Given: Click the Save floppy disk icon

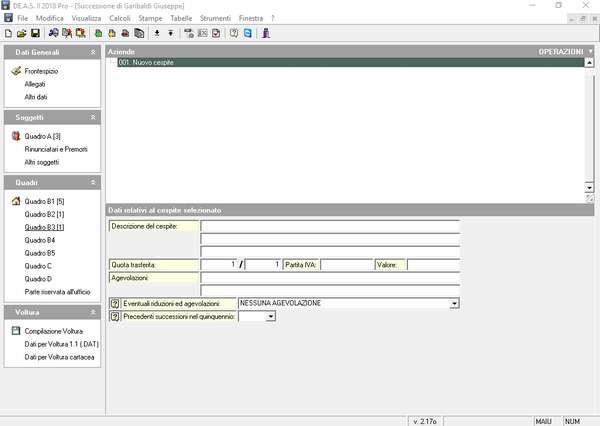Looking at the screenshot, I should pos(34,33).
